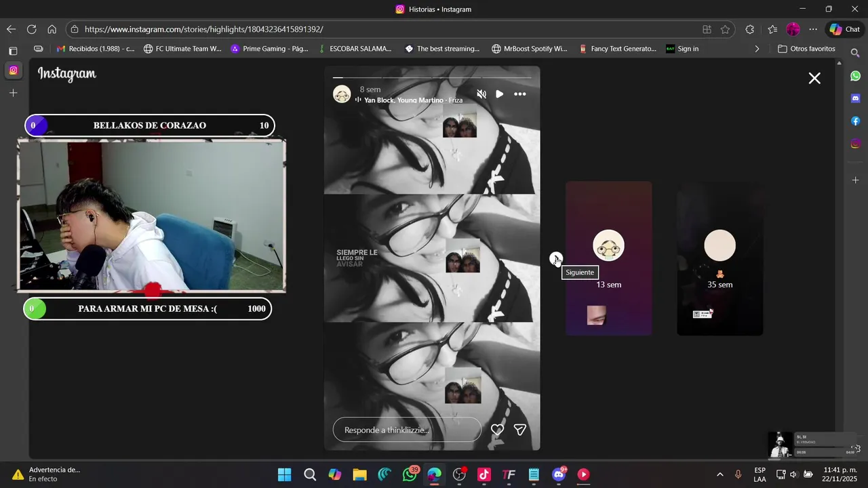
Task: Click the reply field 'Responde a thinkliizzie...'
Action: point(407,430)
